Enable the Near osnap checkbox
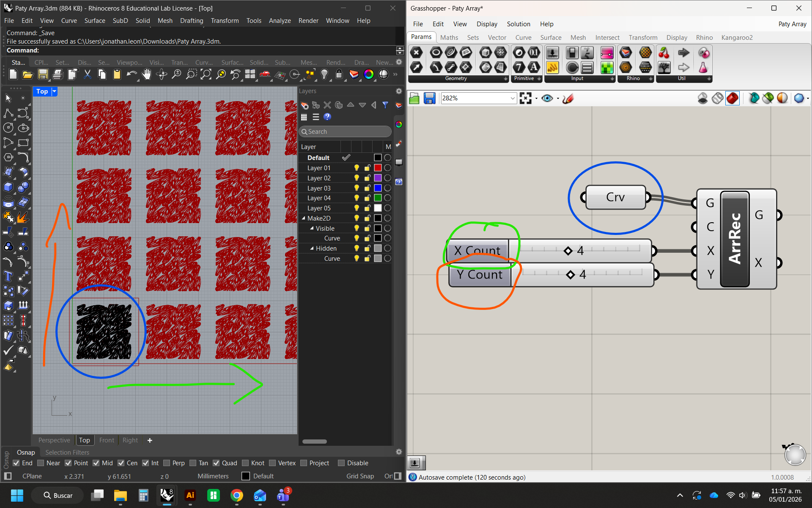This screenshot has height=508, width=812. pos(41,463)
